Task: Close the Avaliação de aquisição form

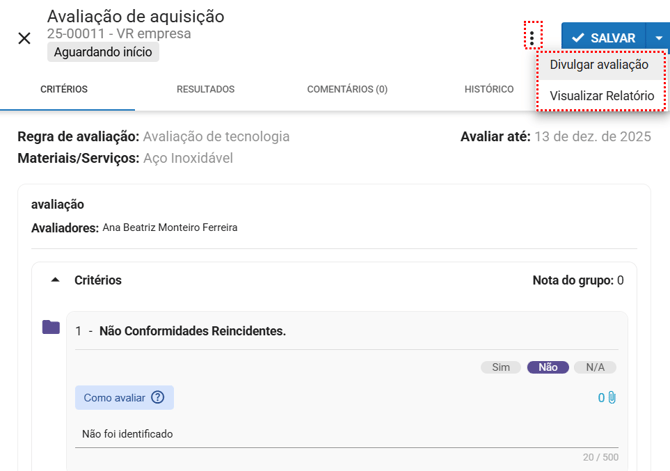Action: pyautogui.click(x=24, y=38)
